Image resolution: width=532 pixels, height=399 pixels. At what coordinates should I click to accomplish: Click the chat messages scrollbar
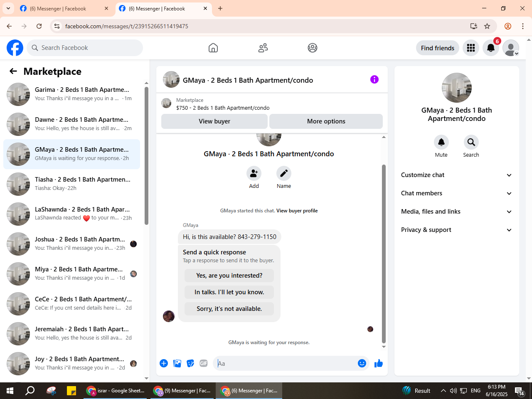click(384, 254)
